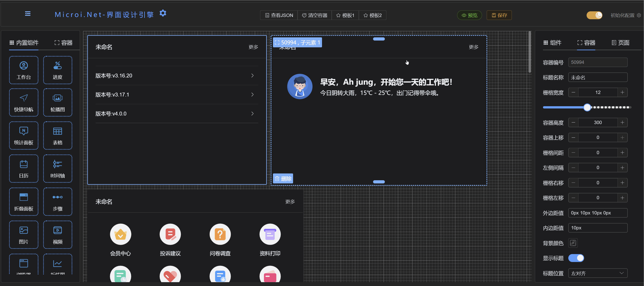Select the 轮播图 carousel component
644x286 pixels.
(x=57, y=102)
